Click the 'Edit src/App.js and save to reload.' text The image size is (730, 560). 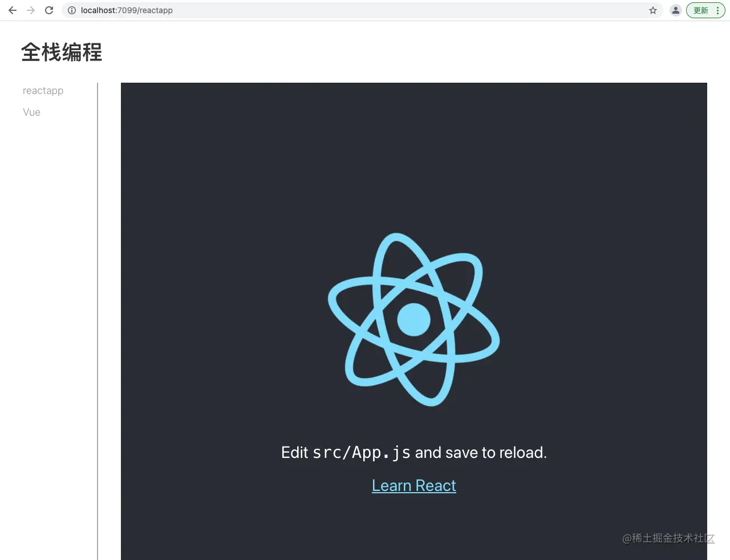coord(414,452)
